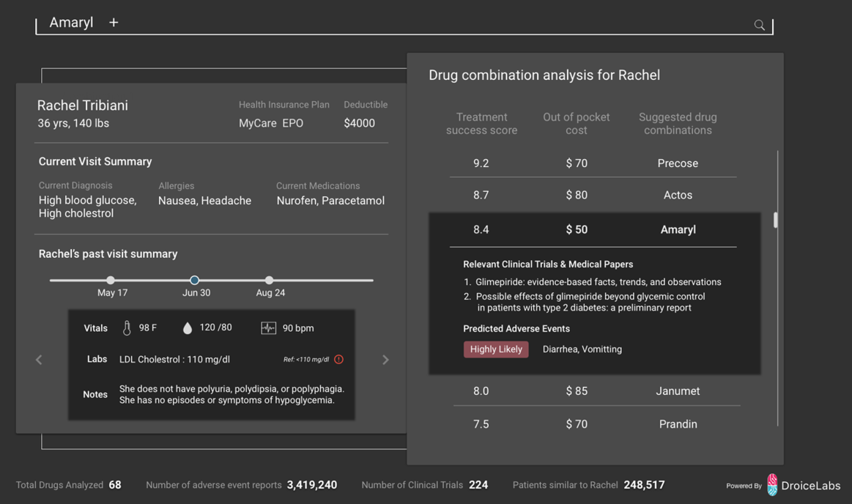Click the $ 80 cost for Actos
The width and height of the screenshot is (852, 504).
coord(577,195)
